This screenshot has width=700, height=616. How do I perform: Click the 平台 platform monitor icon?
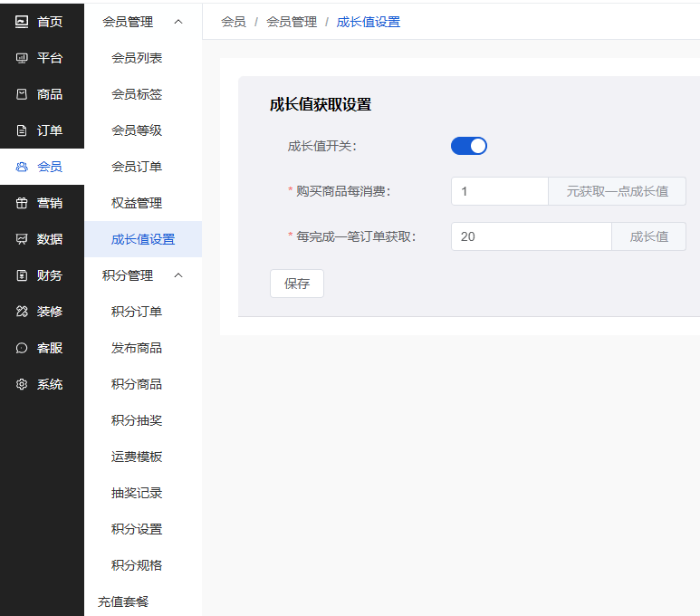22,58
